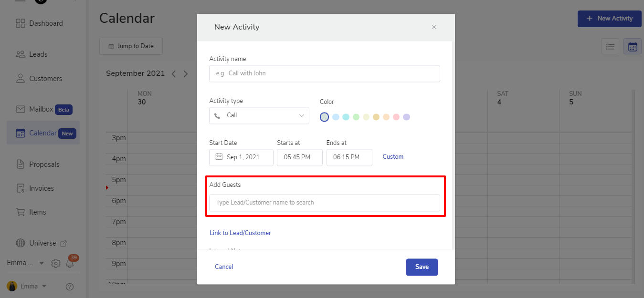Go to next month arrow
Screen dimensions: 644x298
pyautogui.click(x=186, y=74)
